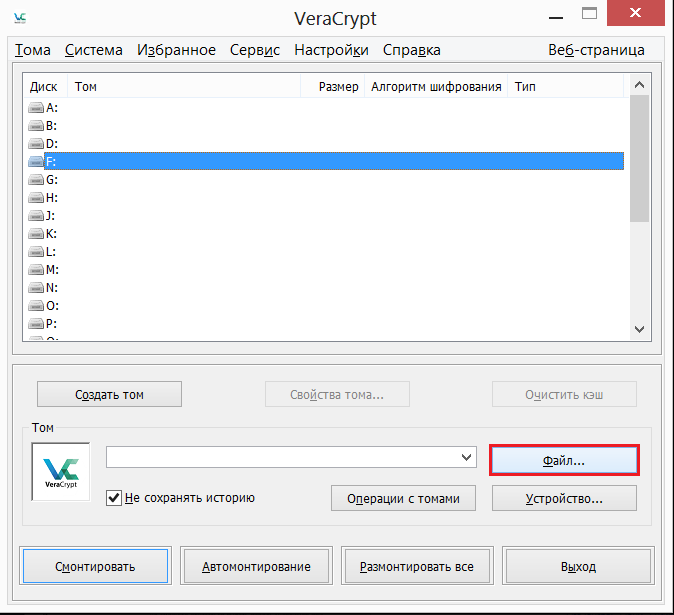
Task: Click the Автомонтирование button
Action: (256, 566)
